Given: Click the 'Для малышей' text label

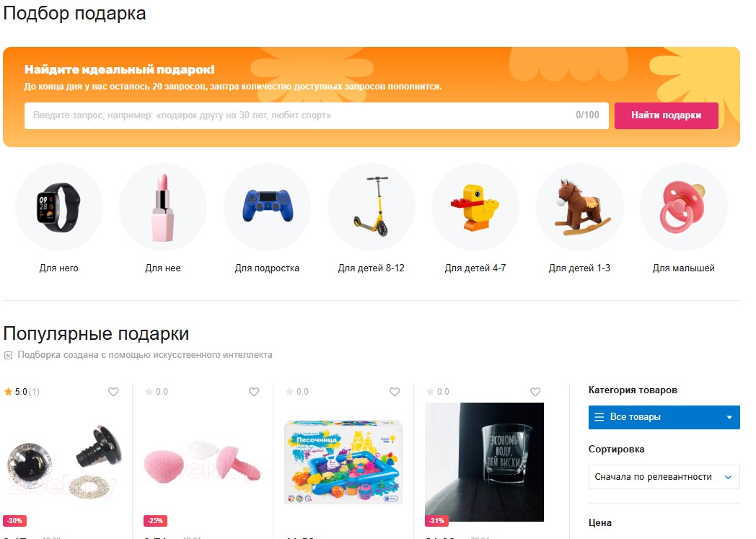Looking at the screenshot, I should coord(684,268).
